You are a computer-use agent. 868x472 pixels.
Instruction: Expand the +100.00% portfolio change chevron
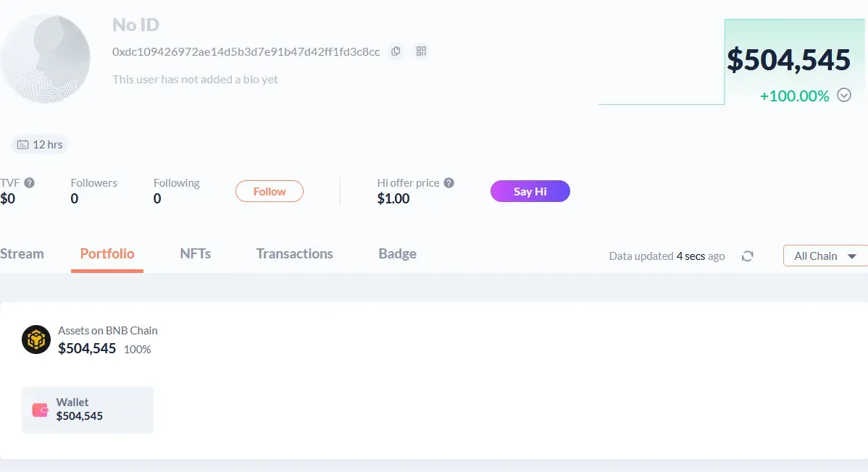tap(843, 95)
